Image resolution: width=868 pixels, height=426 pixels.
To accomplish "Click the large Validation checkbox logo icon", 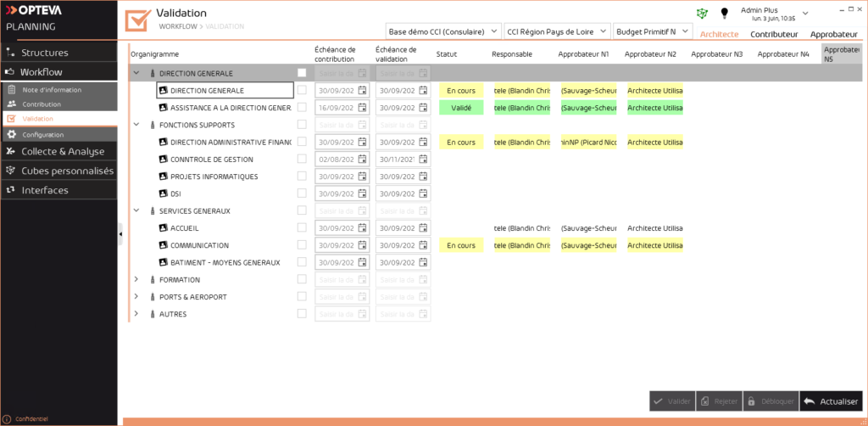I will [x=137, y=20].
